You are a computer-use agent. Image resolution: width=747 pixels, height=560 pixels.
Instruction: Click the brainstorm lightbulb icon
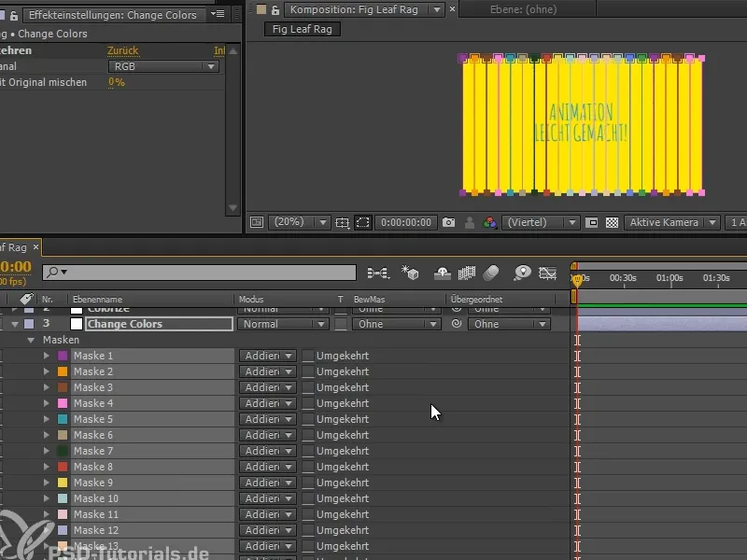[x=522, y=273]
